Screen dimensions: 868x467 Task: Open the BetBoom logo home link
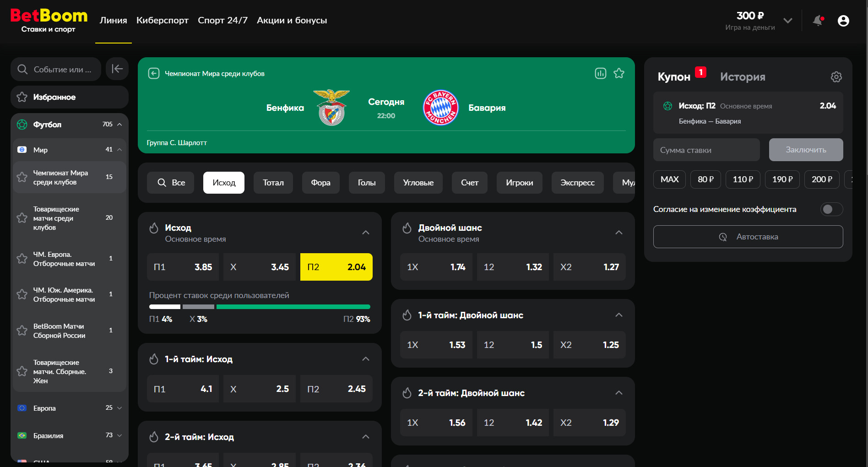coord(49,21)
